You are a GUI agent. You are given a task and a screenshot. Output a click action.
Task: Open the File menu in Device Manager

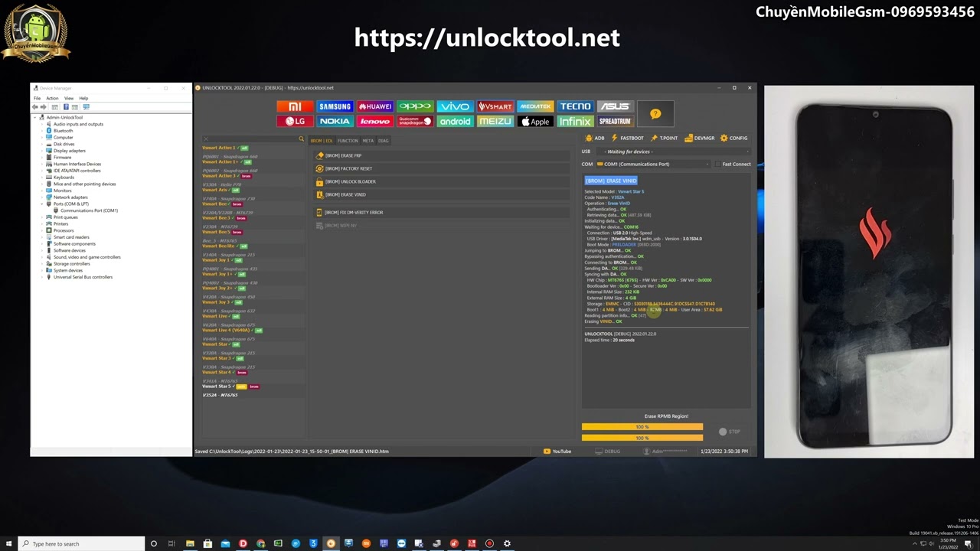pyautogui.click(x=37, y=98)
